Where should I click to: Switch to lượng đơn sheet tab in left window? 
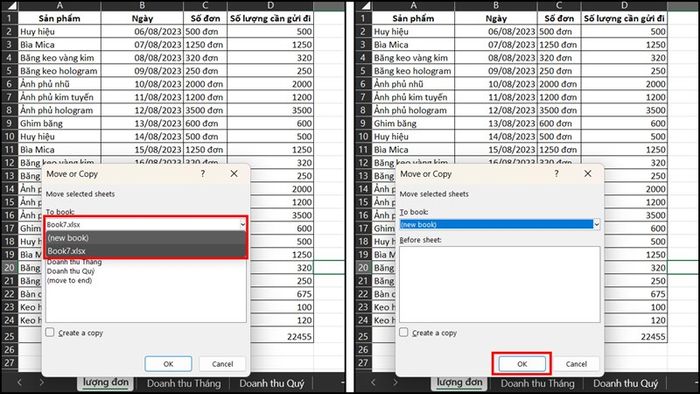(105, 383)
